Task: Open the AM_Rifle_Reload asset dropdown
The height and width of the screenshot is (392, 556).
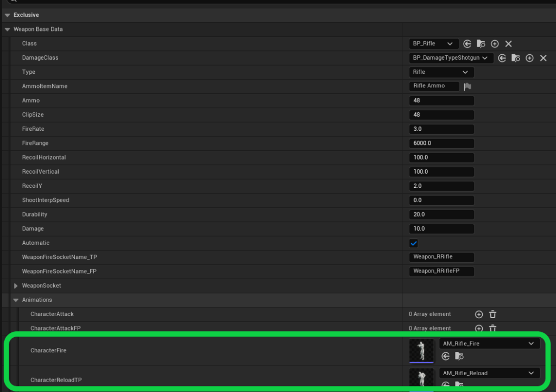Action: (x=489, y=373)
